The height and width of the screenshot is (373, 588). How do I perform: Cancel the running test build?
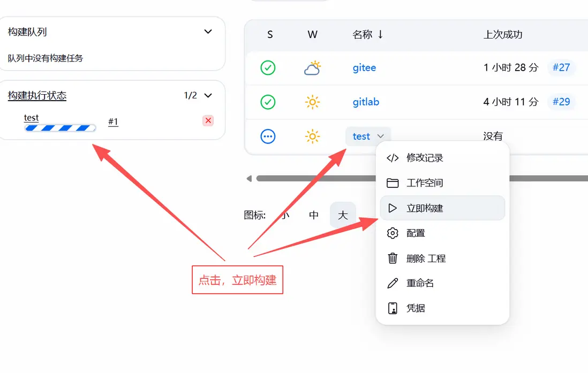pos(208,121)
